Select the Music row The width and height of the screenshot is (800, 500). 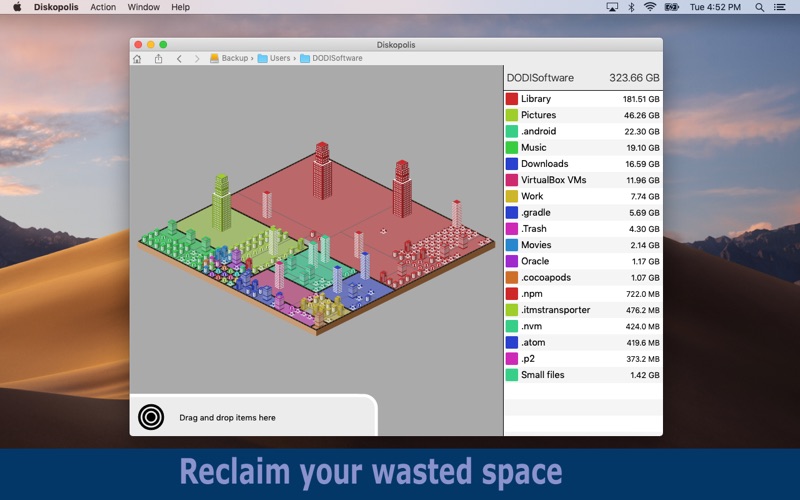click(x=583, y=147)
